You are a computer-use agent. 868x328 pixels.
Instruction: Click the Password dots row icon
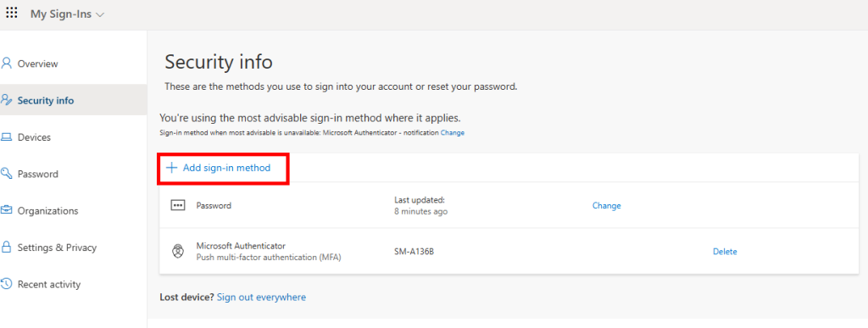coord(177,205)
